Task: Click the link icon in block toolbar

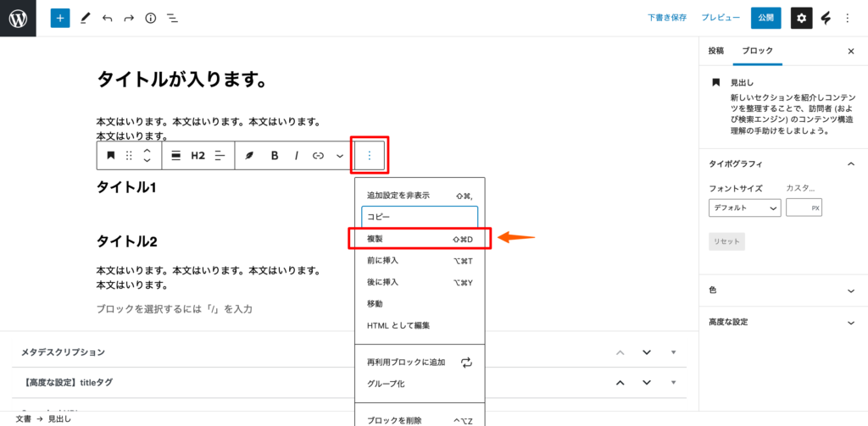Action: (319, 156)
